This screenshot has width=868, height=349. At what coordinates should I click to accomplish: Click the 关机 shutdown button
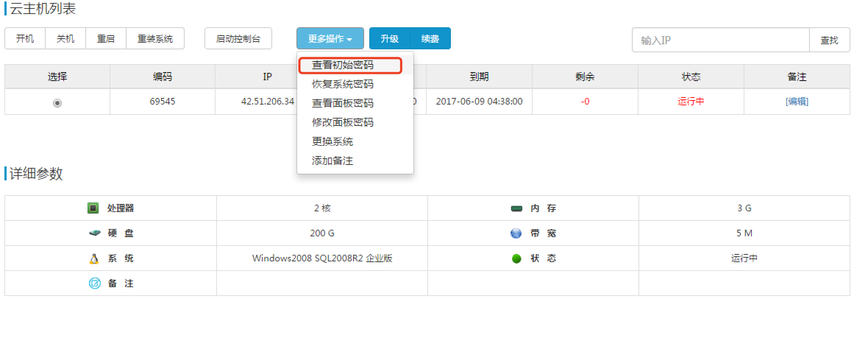coord(65,38)
